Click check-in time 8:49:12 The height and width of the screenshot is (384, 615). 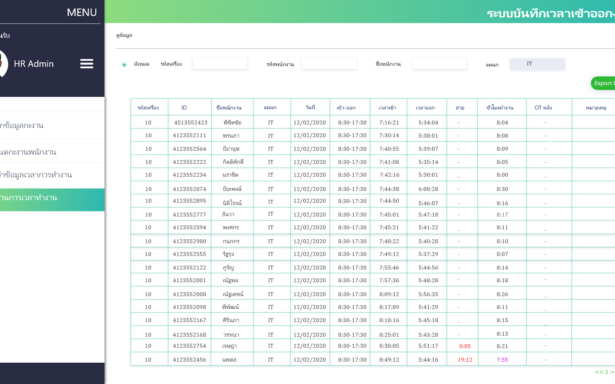pos(389,359)
